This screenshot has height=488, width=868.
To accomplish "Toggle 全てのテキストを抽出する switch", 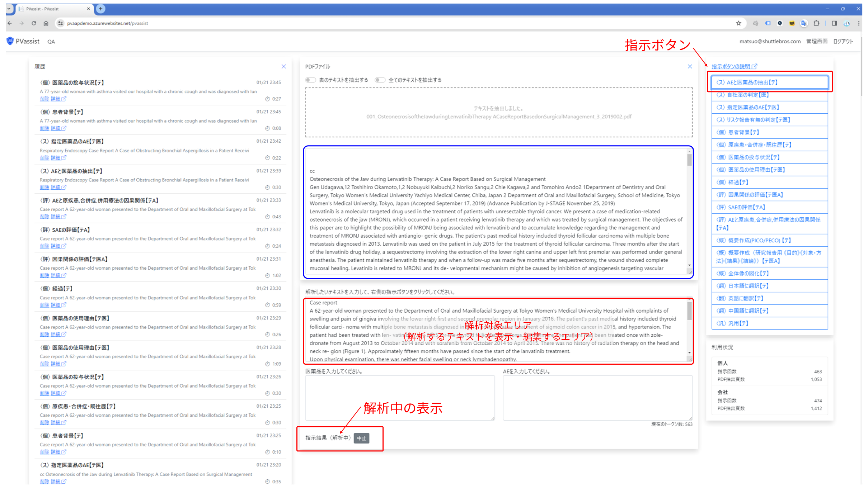I will tap(380, 80).
